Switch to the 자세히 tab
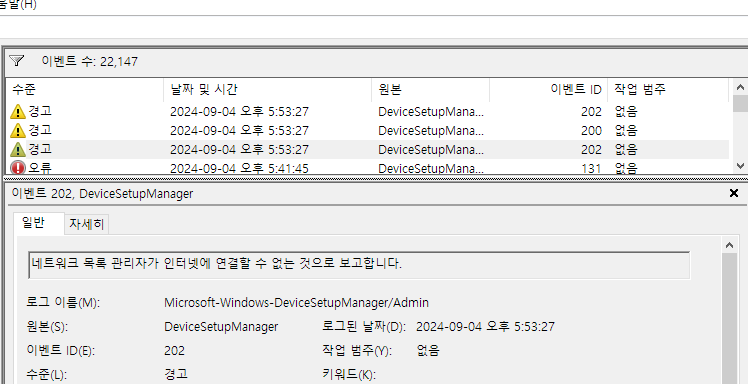The width and height of the screenshot is (748, 384). coord(86,224)
